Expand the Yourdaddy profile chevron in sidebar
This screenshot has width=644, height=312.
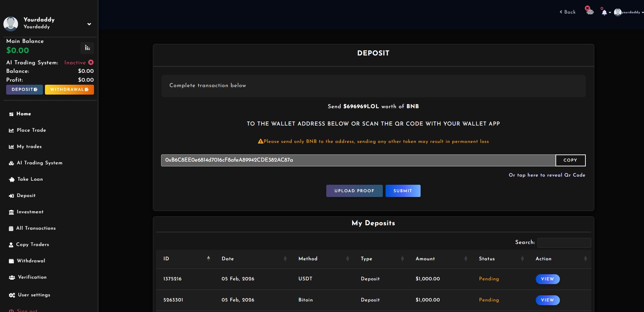89,24
